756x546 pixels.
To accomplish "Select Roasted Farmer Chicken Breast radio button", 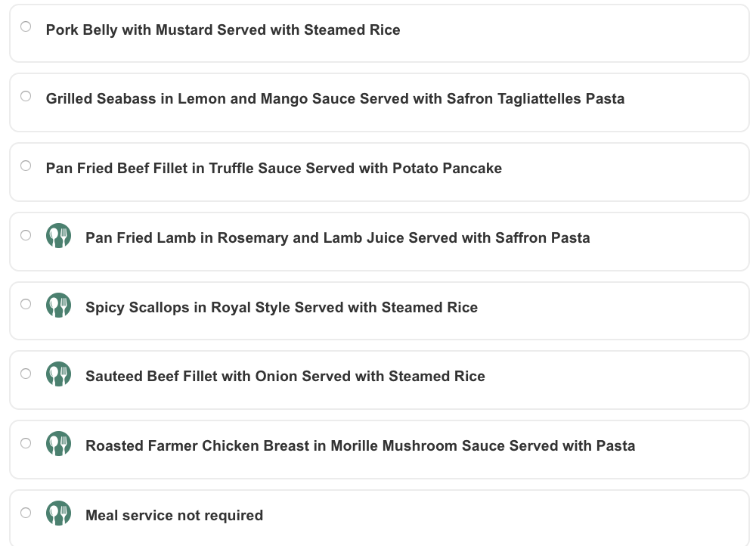I will 26,443.
